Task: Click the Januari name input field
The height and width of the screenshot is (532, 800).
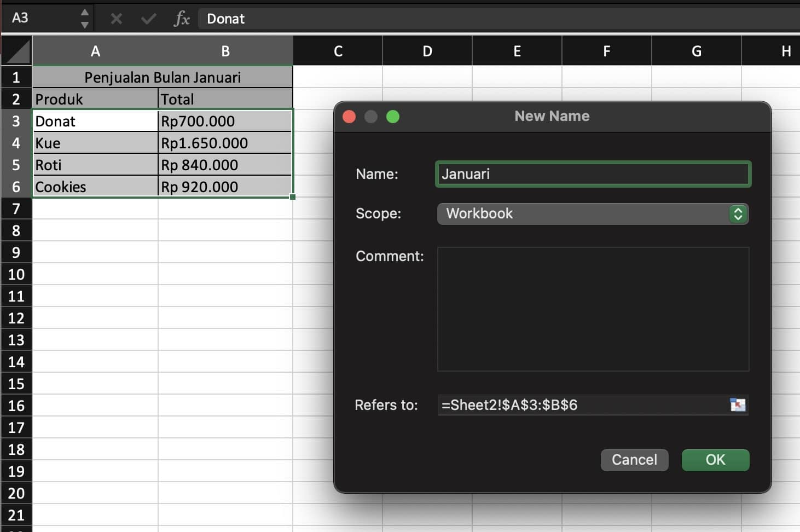Action: point(593,174)
